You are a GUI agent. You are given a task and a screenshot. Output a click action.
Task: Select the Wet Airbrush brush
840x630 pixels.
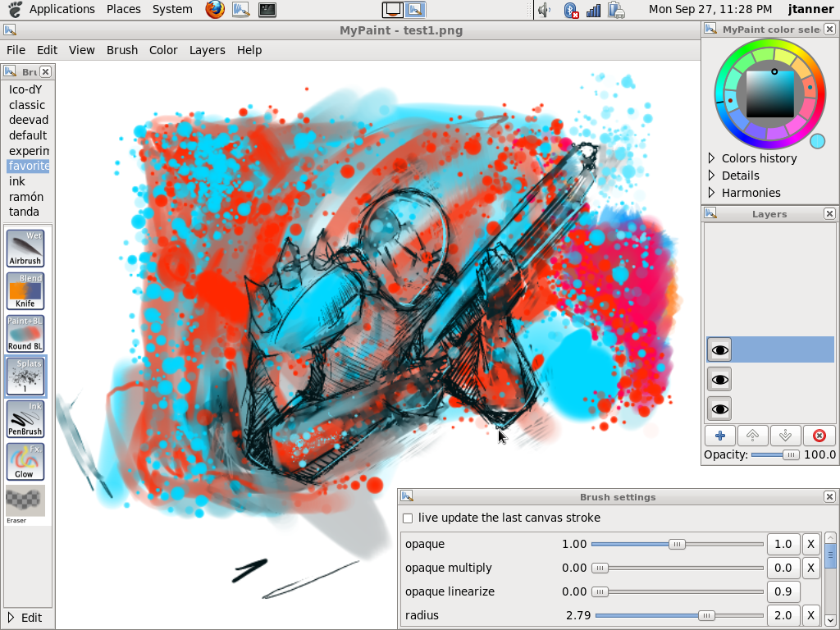pyautogui.click(x=25, y=248)
